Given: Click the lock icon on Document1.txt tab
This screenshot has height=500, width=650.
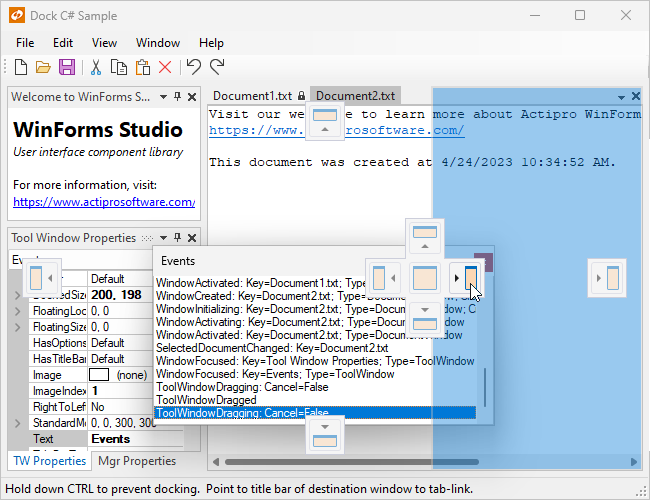Looking at the screenshot, I should coord(301,96).
